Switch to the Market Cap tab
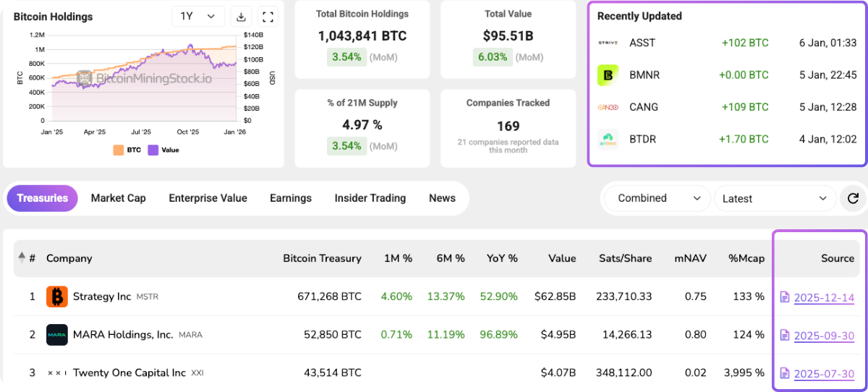This screenshot has width=868, height=392. point(118,198)
